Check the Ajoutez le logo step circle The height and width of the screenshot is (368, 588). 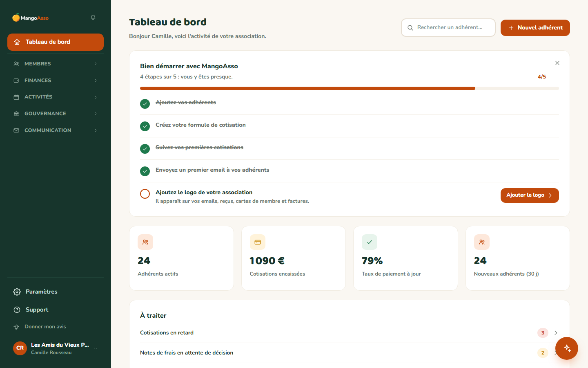click(145, 194)
